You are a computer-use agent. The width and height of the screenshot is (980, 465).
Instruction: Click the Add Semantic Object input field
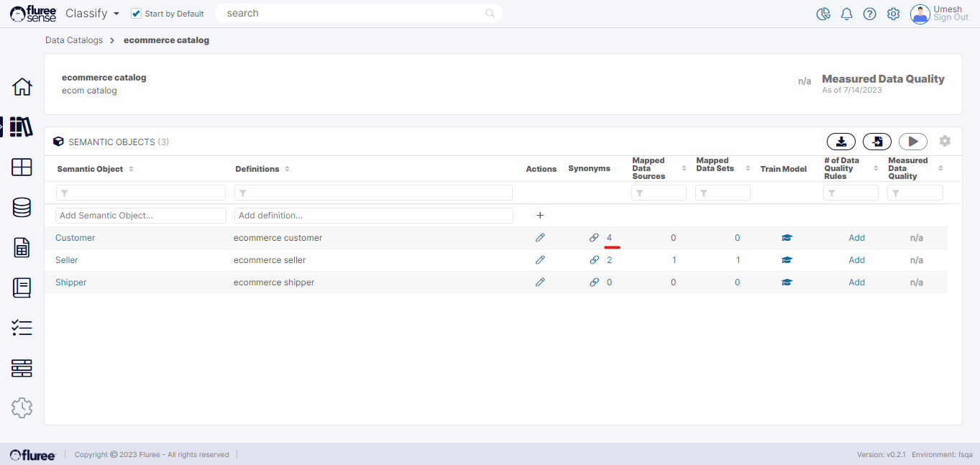click(x=141, y=216)
